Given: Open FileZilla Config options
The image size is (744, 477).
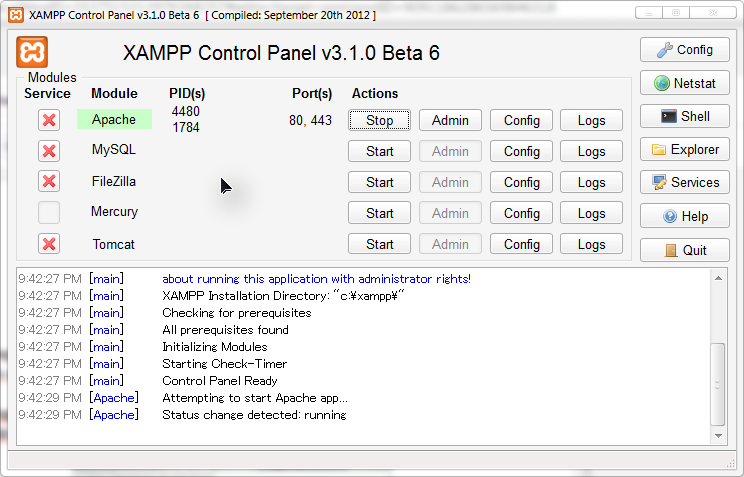Looking at the screenshot, I should click(521, 182).
